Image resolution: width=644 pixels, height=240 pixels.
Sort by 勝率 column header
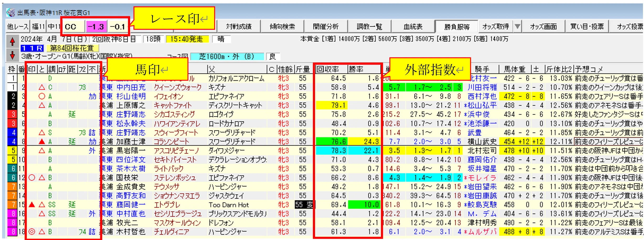pos(364,69)
